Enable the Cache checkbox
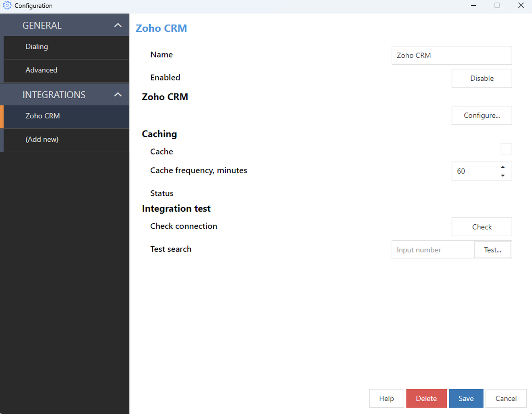Viewport: 532px width, 414px height. pyautogui.click(x=506, y=149)
